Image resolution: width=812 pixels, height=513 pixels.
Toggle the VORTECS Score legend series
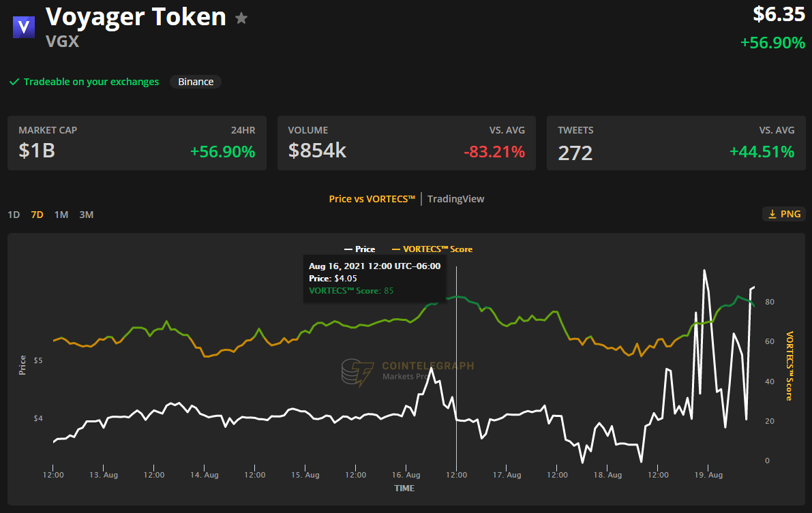pos(432,249)
